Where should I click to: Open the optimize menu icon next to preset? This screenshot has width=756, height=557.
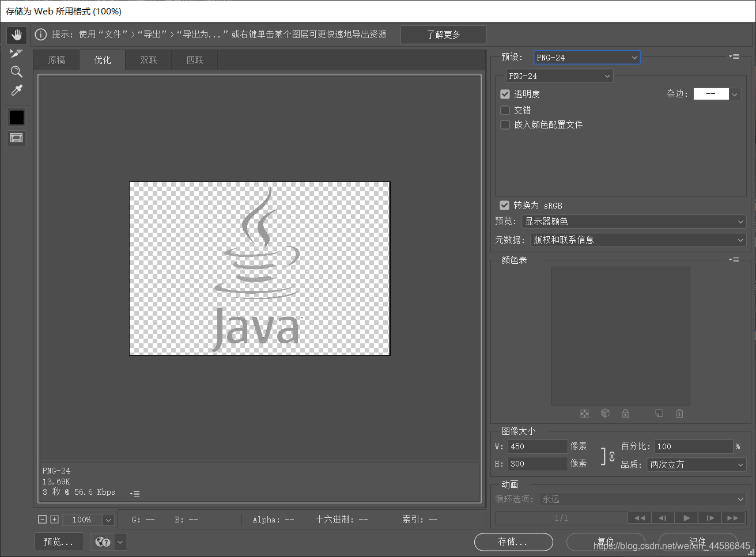[x=734, y=56]
